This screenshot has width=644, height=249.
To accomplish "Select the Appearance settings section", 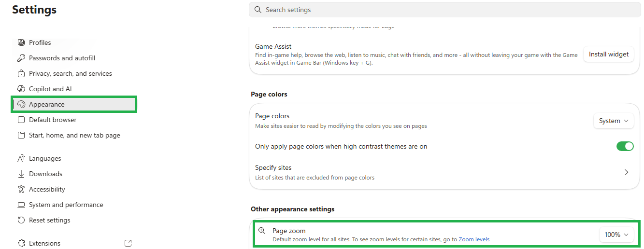I will [x=73, y=104].
